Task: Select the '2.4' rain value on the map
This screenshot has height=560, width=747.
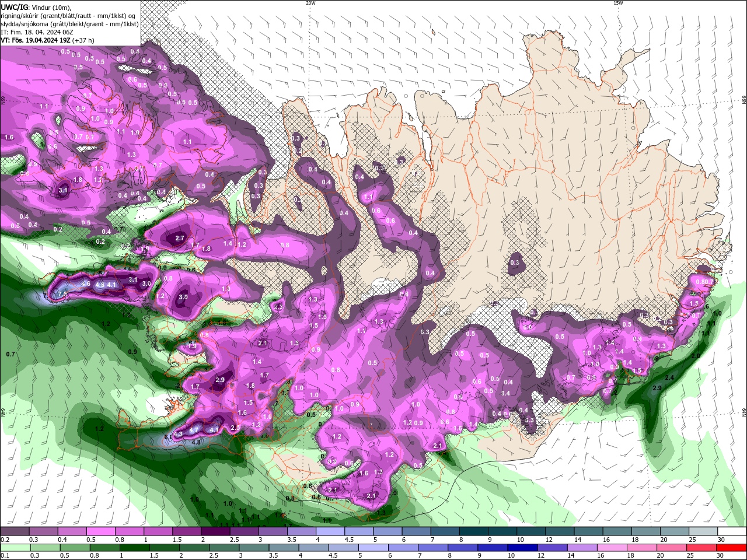Action: point(669,378)
